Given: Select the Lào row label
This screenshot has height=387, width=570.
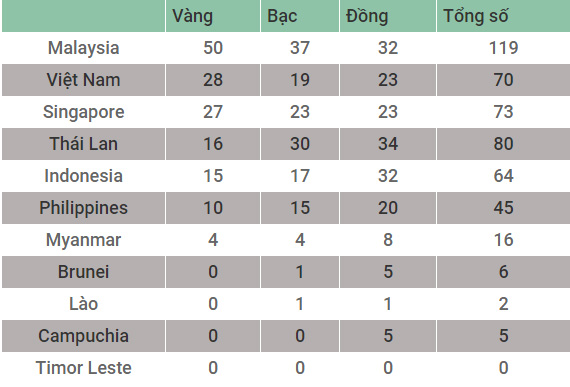Looking at the screenshot, I should tap(84, 304).
